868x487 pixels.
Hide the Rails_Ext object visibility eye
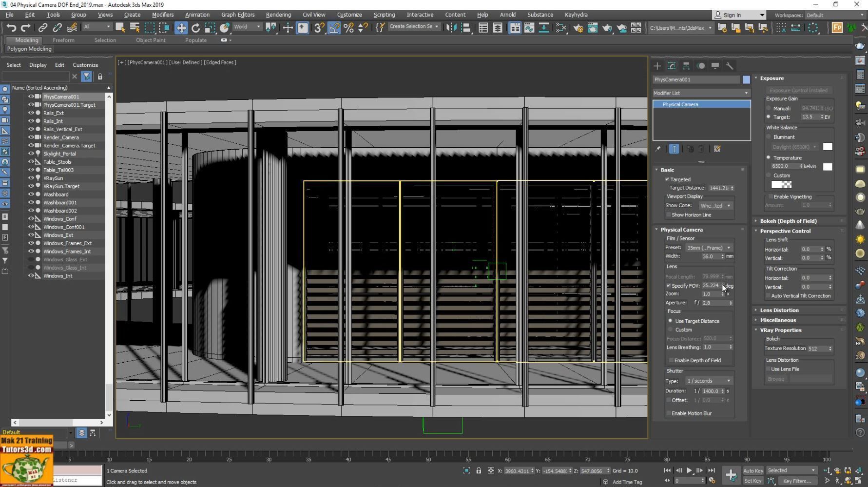(31, 113)
